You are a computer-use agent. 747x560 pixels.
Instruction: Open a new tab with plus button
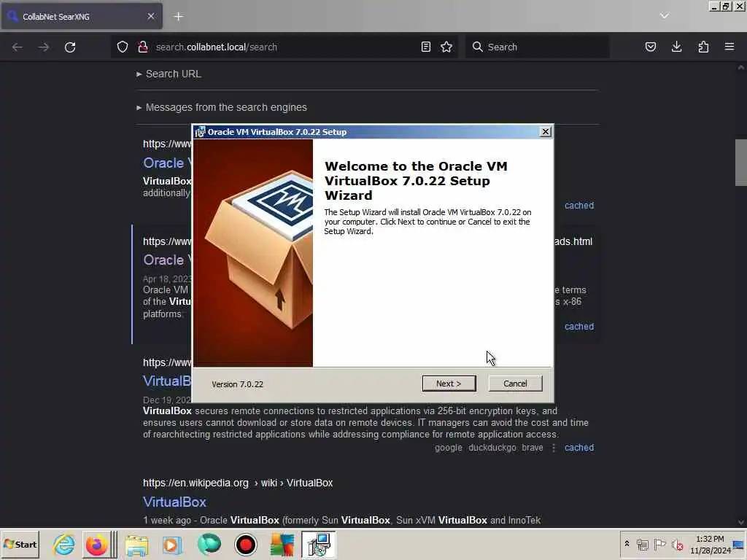[178, 17]
